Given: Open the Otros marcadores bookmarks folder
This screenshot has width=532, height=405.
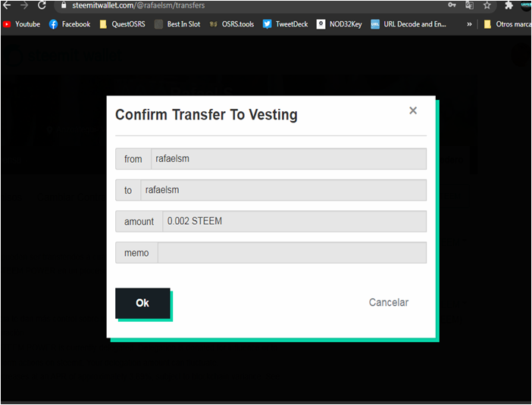Looking at the screenshot, I should click(x=507, y=24).
